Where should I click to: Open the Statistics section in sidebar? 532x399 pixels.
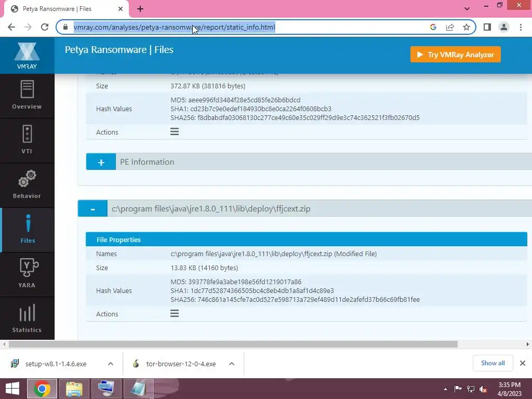[x=27, y=318]
